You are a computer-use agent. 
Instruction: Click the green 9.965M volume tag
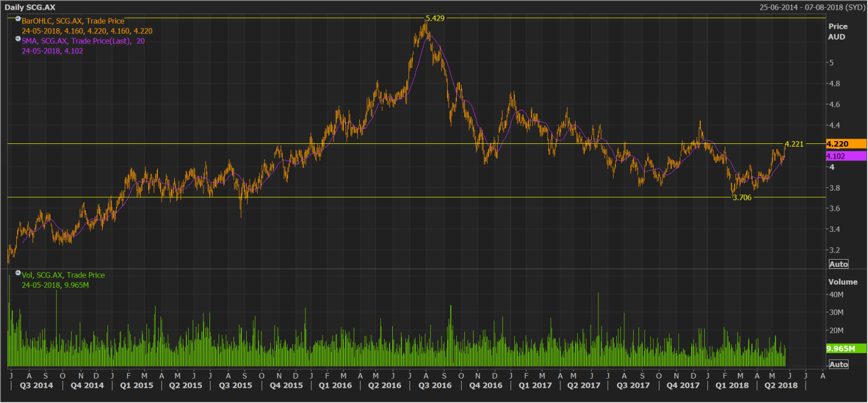[x=846, y=348]
